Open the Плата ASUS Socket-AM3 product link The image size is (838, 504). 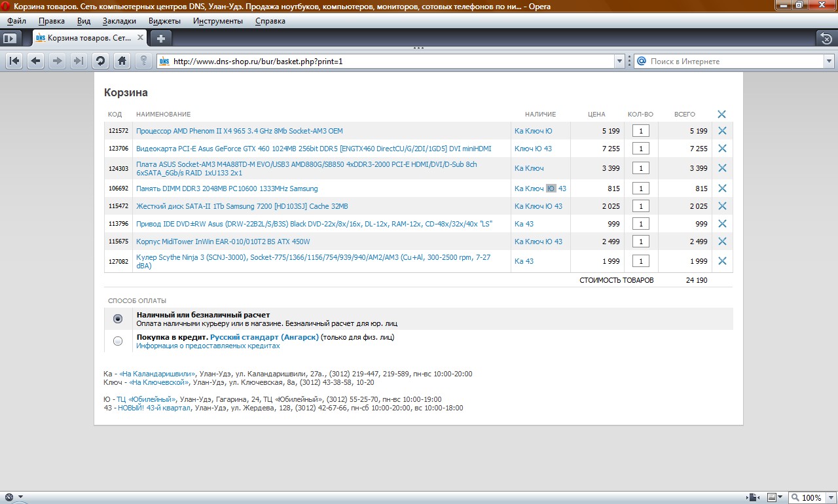point(306,168)
